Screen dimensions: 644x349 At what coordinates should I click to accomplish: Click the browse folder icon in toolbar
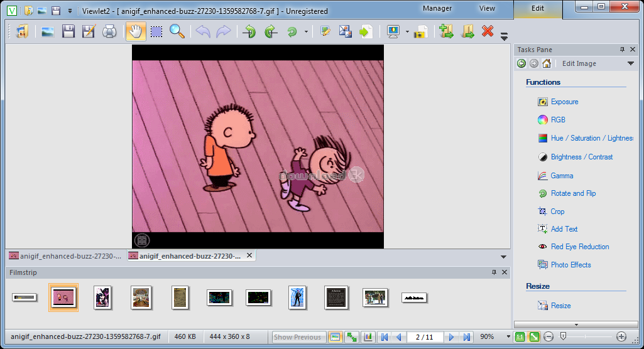[x=22, y=31]
